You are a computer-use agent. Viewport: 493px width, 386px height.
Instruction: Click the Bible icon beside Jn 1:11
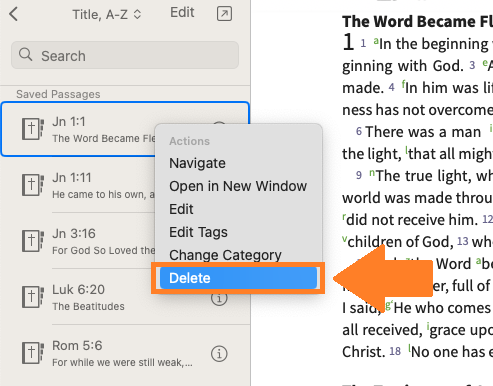(x=33, y=185)
